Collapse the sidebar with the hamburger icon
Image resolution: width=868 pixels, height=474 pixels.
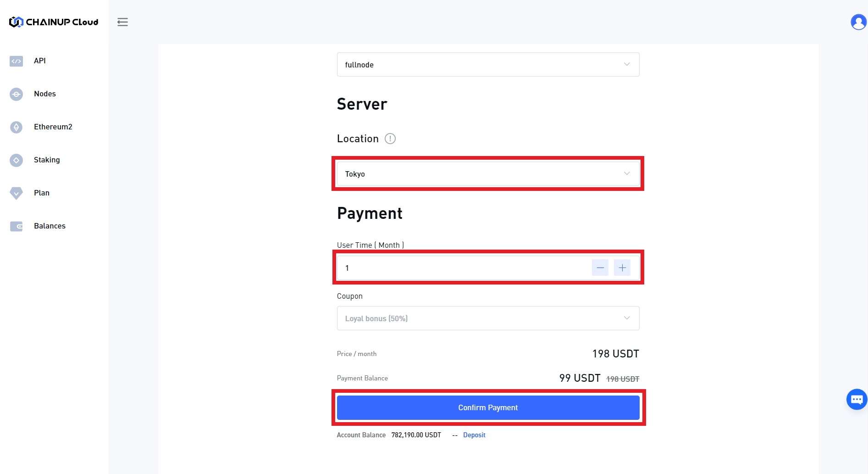pos(122,22)
